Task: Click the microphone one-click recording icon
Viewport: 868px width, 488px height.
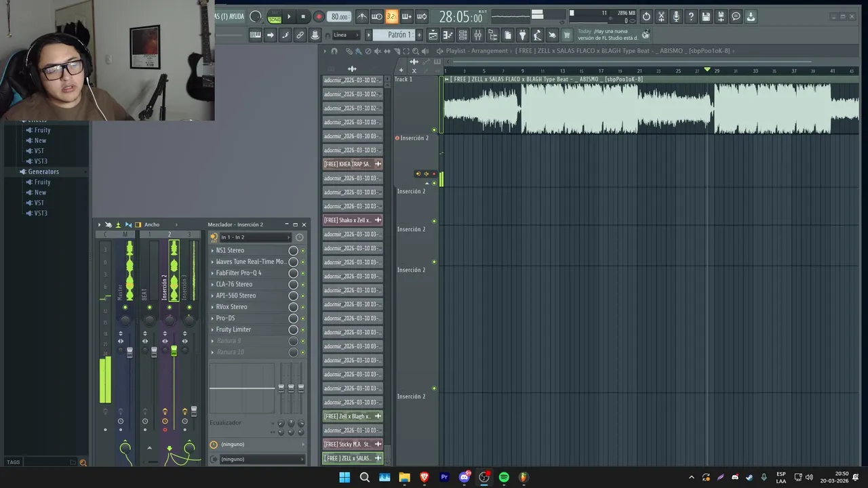Action: tap(676, 16)
